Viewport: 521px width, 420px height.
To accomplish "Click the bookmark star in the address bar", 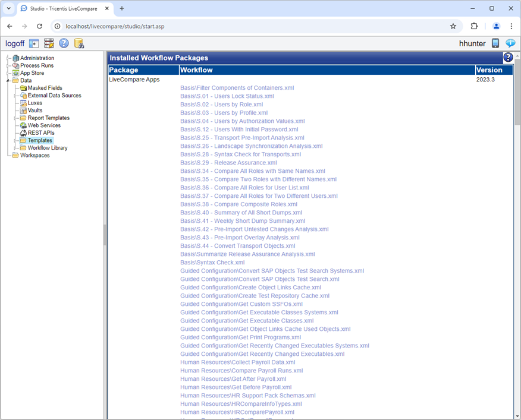I will pos(453,26).
